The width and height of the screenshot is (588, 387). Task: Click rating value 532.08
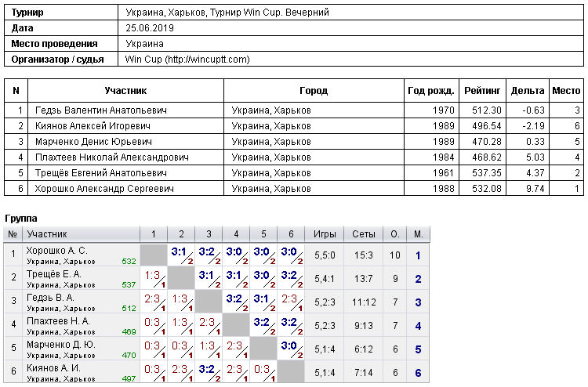click(x=487, y=189)
